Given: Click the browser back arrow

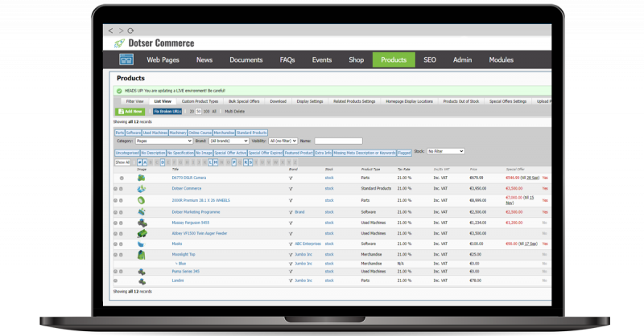Looking at the screenshot, I should 110,31.
